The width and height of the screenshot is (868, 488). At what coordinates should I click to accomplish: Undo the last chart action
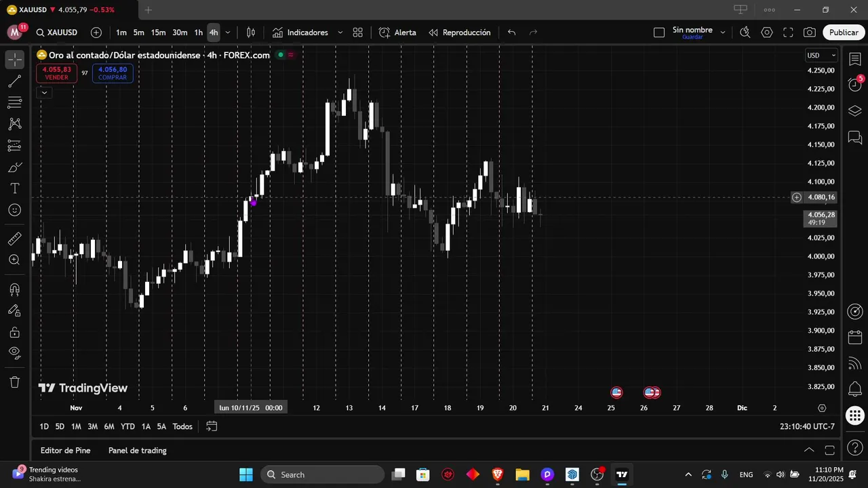coord(512,33)
